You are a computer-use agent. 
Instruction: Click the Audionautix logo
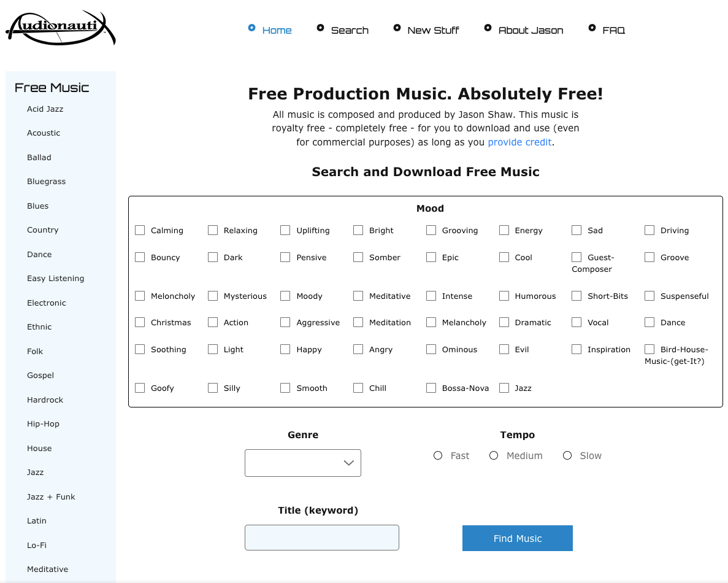point(60,28)
